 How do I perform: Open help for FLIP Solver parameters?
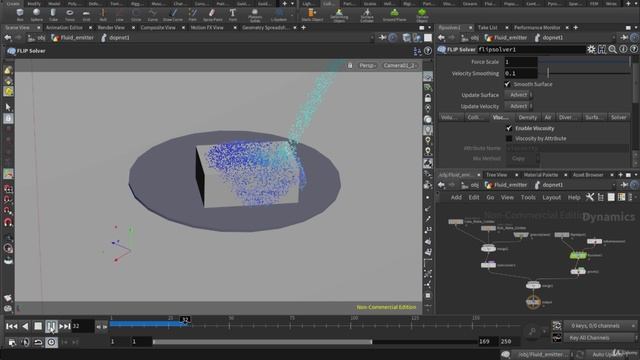(x=633, y=49)
